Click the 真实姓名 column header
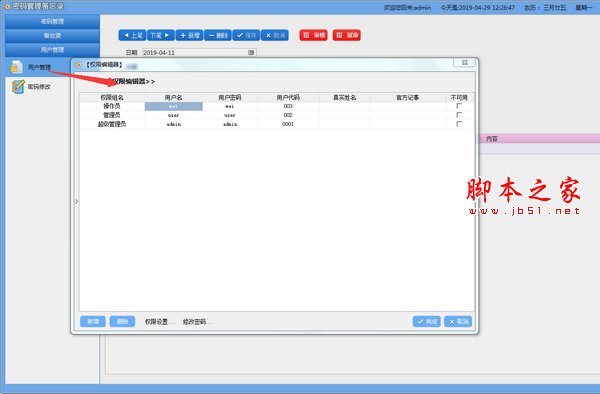Viewport: 600px width, 394px height. (344, 98)
